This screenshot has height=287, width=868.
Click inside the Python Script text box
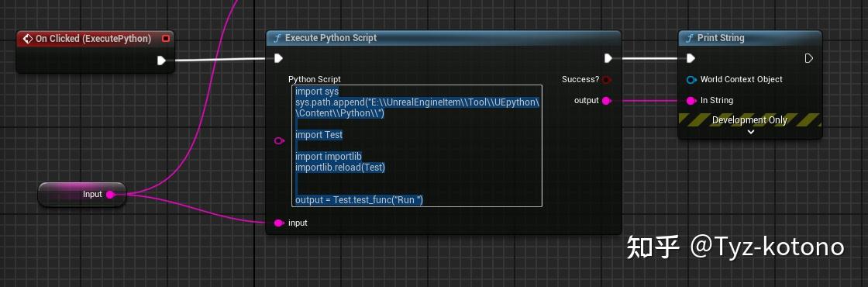click(416, 146)
